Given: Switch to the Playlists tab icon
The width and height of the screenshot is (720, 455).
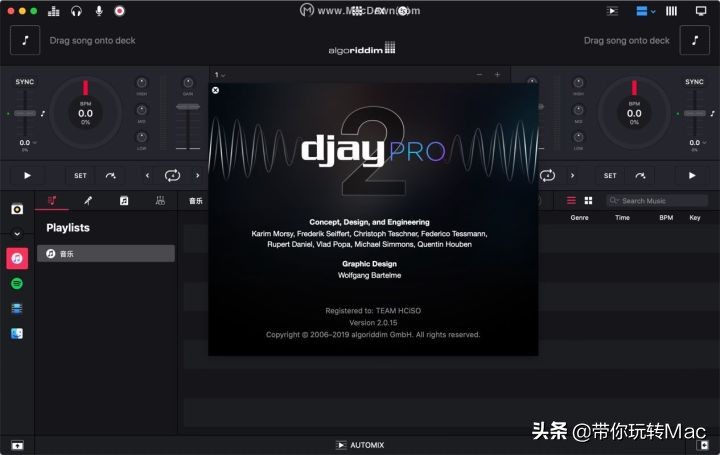Looking at the screenshot, I should pyautogui.click(x=52, y=201).
